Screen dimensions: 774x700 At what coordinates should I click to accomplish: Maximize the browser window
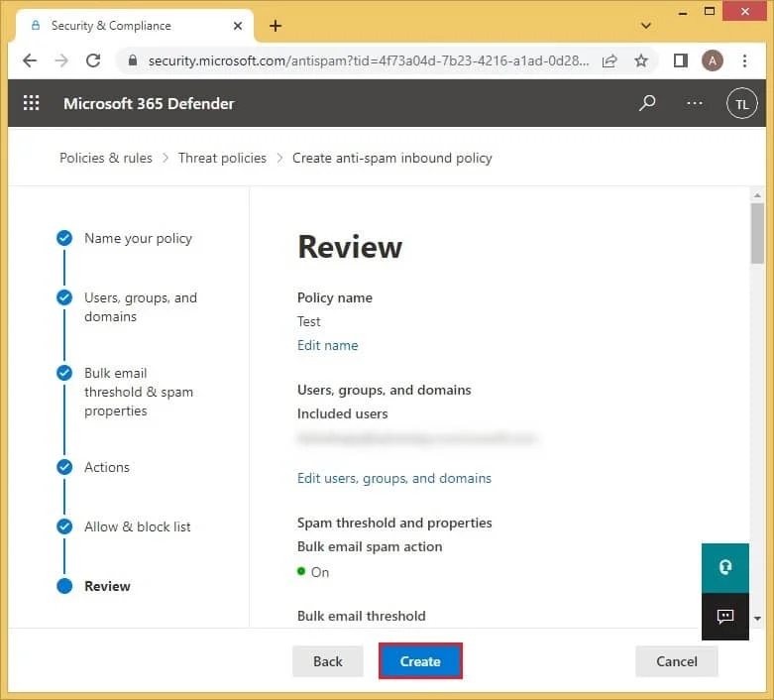pos(710,11)
